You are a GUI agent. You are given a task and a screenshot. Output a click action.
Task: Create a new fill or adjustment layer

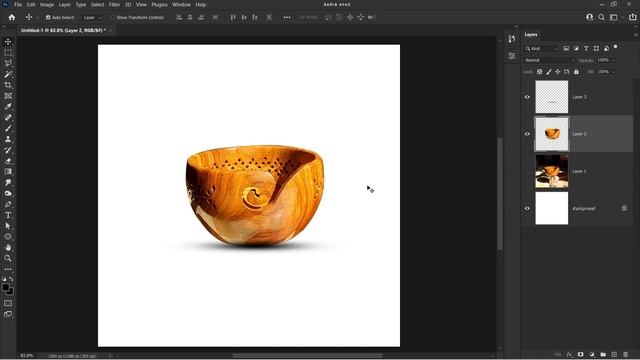592,355
